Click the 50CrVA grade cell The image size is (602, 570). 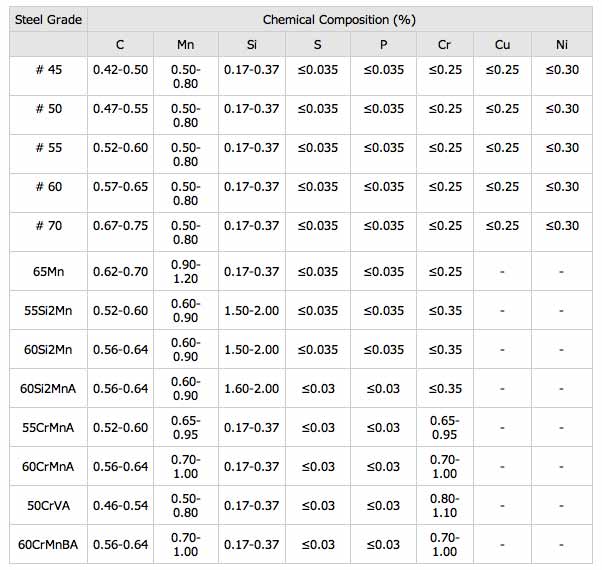(48, 505)
